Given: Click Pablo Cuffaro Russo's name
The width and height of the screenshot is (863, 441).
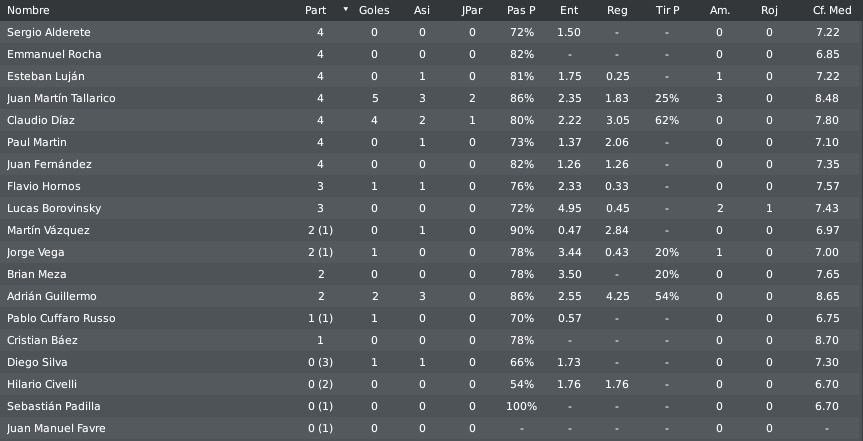Looking at the screenshot, I should point(61,319).
